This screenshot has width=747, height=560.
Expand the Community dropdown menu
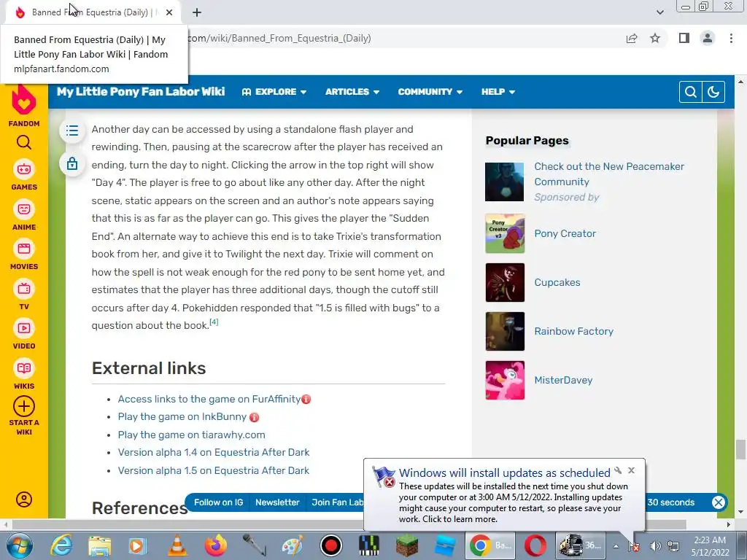coord(430,92)
